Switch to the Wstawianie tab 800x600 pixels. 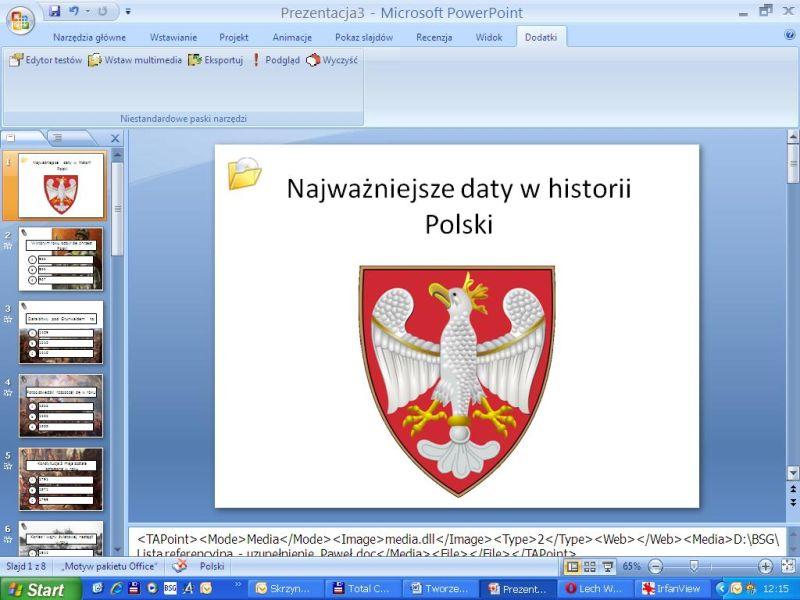173,37
